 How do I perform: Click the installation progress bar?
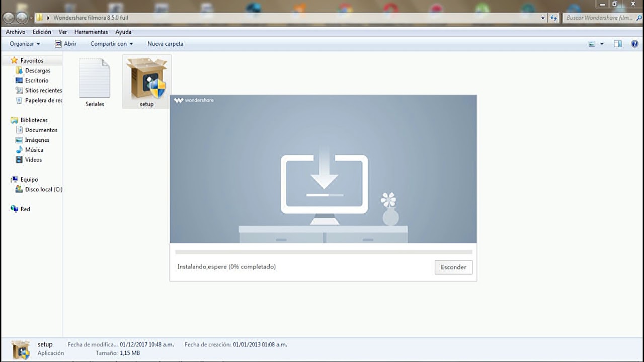click(324, 252)
